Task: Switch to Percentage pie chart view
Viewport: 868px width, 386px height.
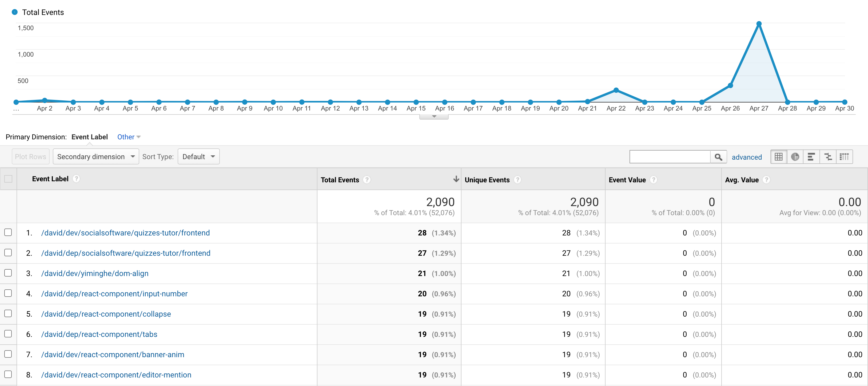Action: tap(795, 157)
